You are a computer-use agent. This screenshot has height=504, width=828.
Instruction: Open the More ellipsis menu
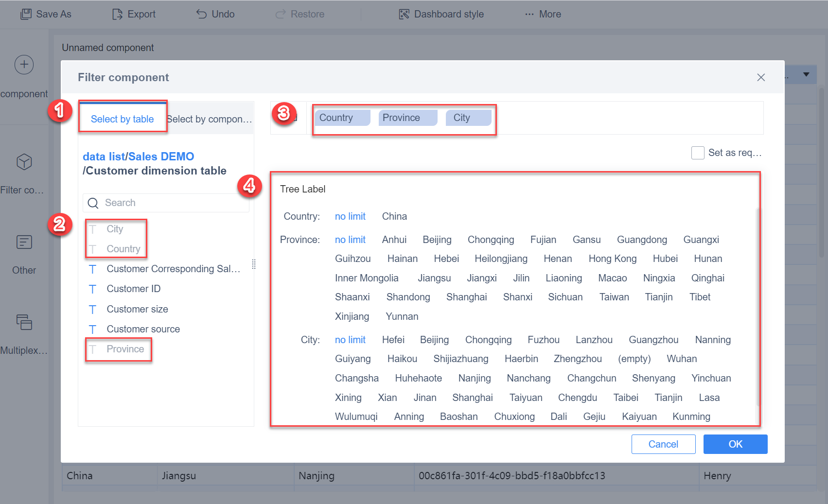pos(529,14)
